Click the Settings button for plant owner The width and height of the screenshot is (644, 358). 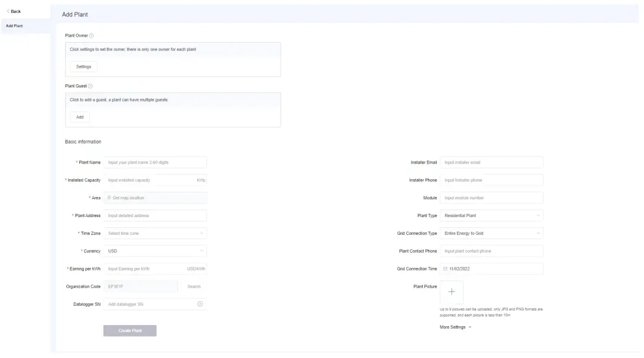tap(84, 67)
